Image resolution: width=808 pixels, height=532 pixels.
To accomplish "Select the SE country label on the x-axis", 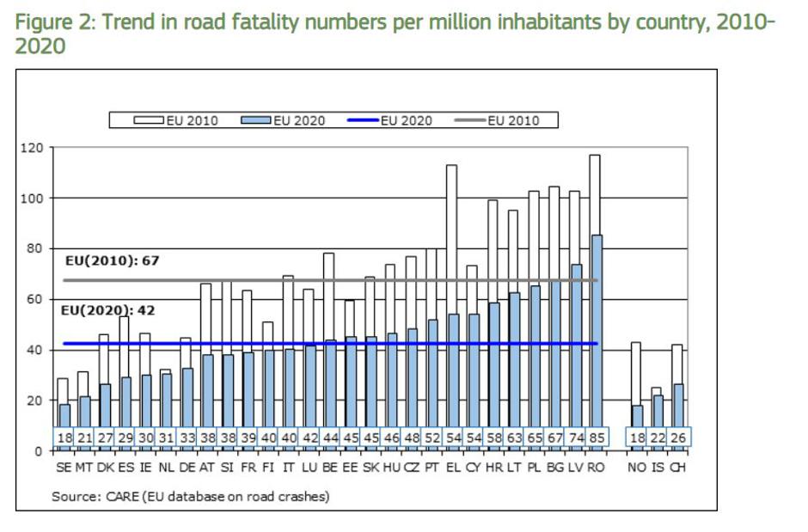I will click(x=64, y=469).
